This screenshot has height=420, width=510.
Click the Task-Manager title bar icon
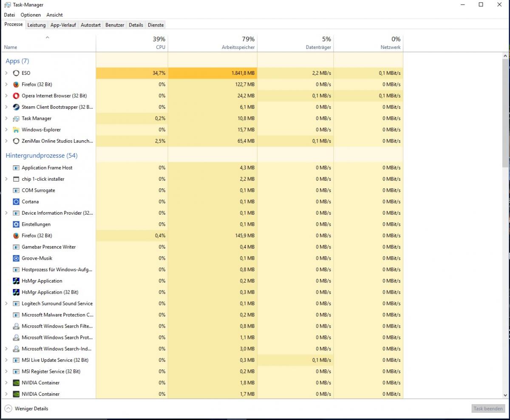7,5
